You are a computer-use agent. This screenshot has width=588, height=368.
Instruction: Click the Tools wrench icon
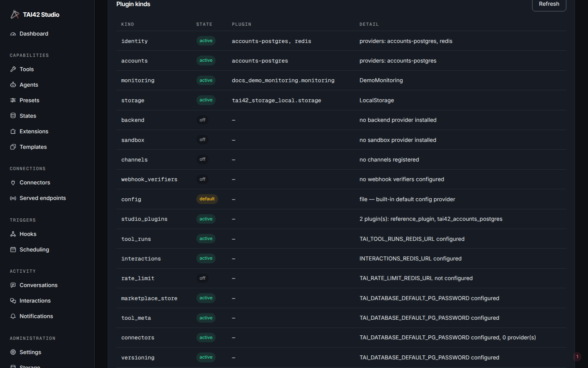coord(13,70)
